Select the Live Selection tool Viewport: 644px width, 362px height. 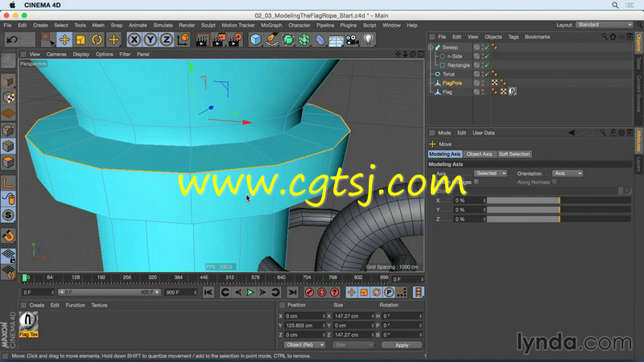47,39
